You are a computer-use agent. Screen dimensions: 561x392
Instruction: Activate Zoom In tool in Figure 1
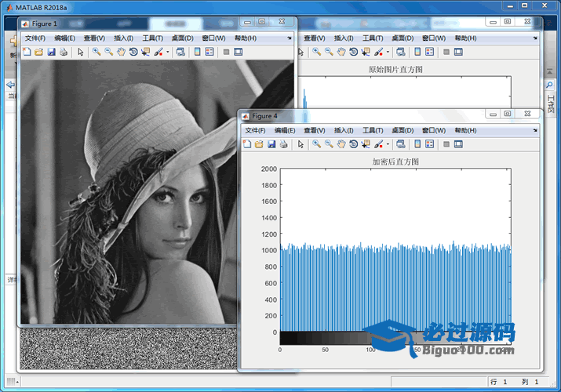[97, 52]
